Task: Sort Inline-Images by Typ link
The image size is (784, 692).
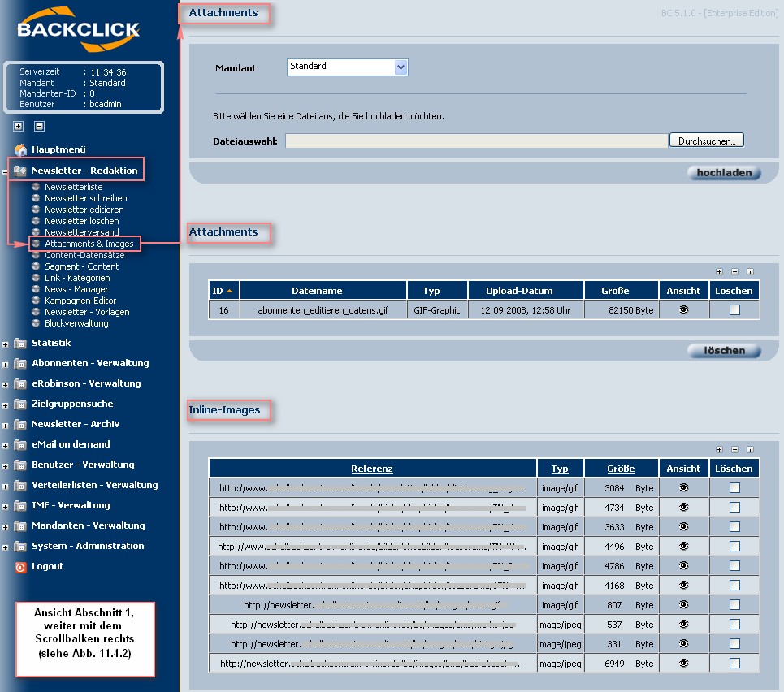Action: pos(560,469)
